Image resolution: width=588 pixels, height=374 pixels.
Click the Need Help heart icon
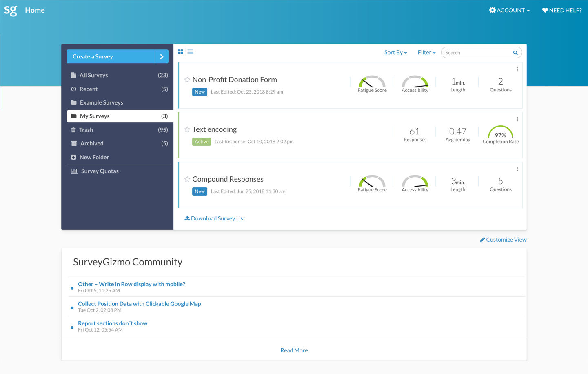tap(545, 10)
